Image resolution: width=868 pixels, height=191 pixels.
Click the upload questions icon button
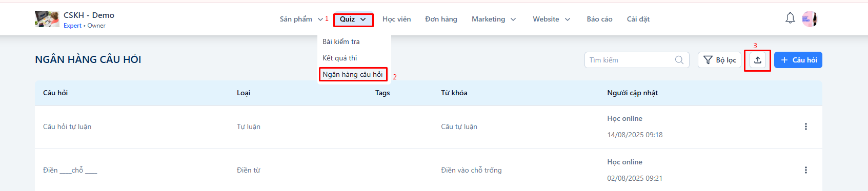pos(758,60)
